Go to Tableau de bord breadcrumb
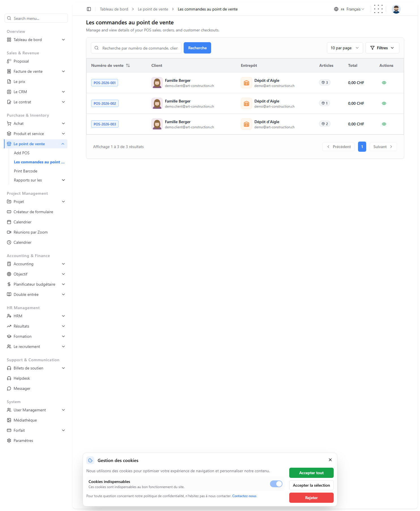This screenshot has height=511, width=420. tap(114, 9)
